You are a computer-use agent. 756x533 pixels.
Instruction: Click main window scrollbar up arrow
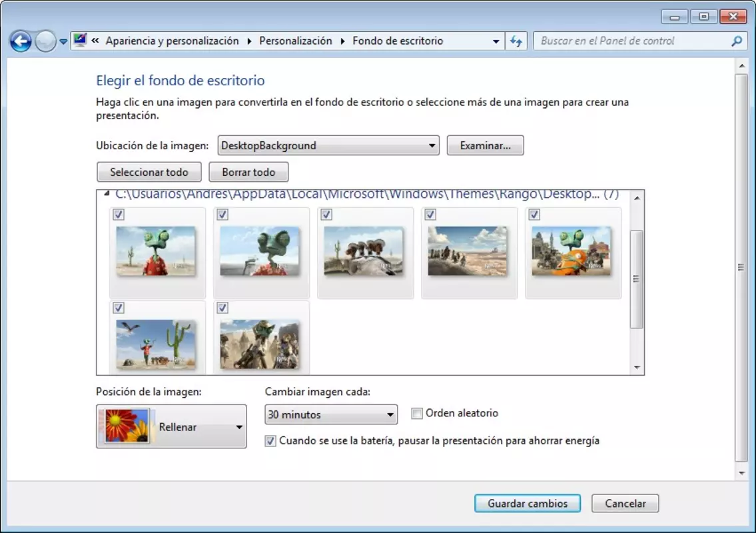(741, 65)
